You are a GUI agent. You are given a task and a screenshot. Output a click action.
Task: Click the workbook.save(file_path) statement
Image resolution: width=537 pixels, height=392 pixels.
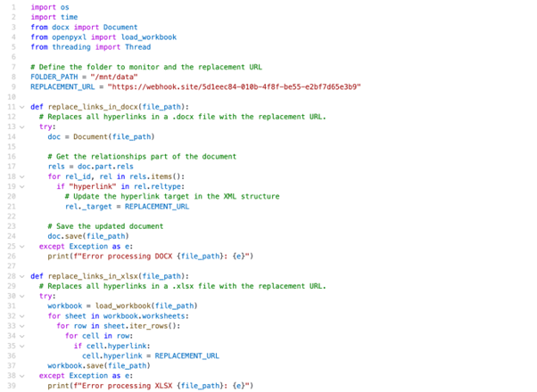[x=97, y=364]
